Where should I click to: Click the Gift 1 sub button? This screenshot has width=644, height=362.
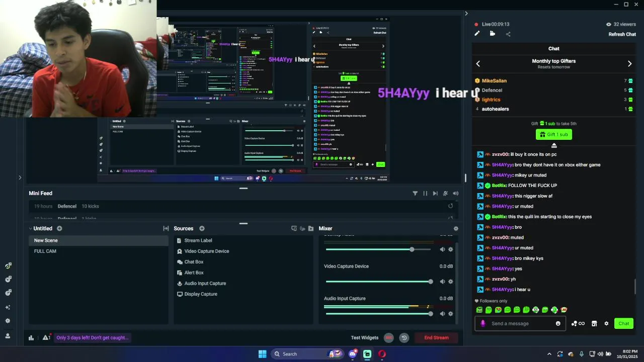pyautogui.click(x=554, y=134)
